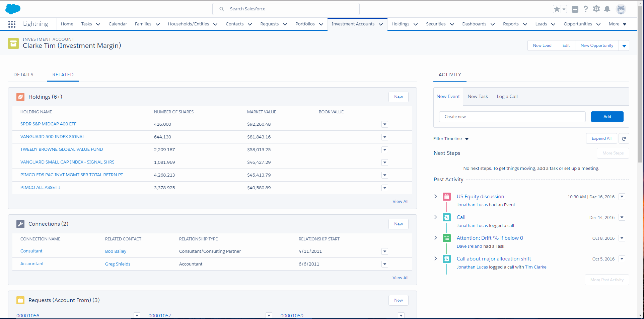644x319 pixels.
Task: Select the RELATED tab
Action: coord(63,75)
